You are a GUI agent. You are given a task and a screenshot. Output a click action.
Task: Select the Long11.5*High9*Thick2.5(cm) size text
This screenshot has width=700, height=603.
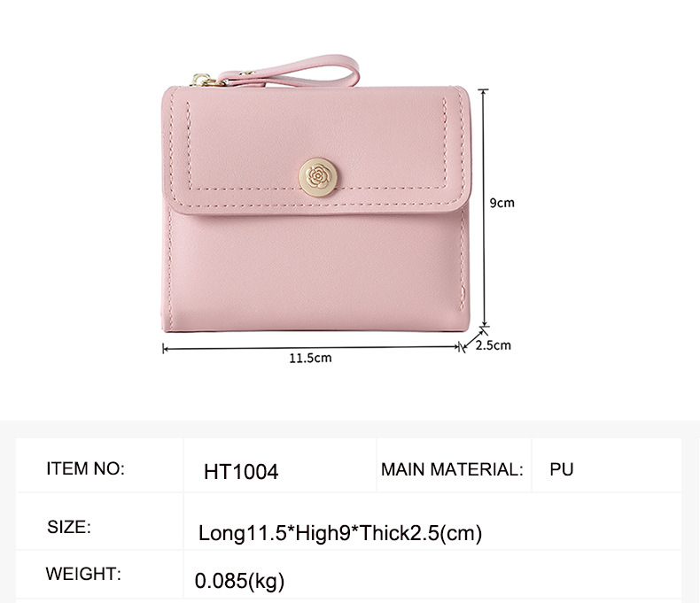coord(340,533)
